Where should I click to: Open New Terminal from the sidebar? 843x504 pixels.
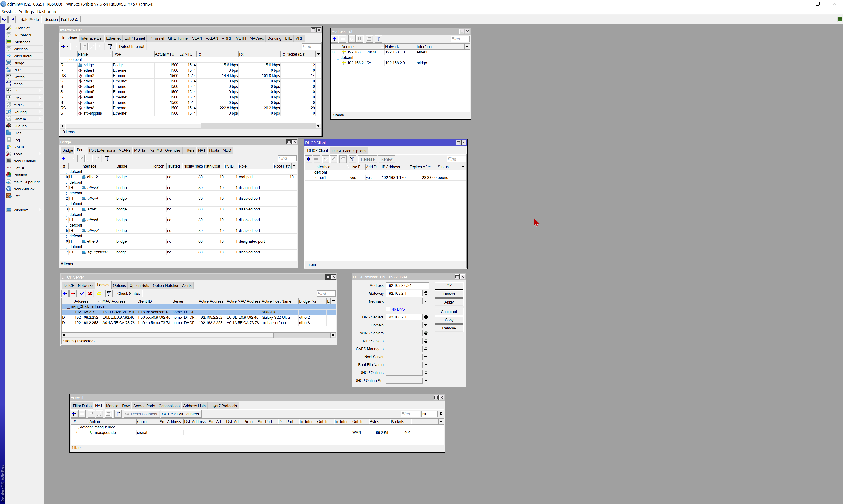point(25,161)
